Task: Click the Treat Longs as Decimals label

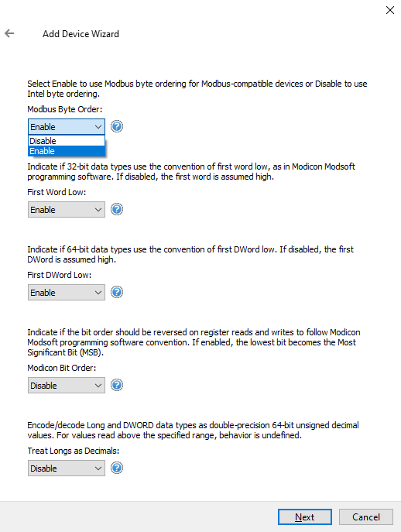Action: 74,451
